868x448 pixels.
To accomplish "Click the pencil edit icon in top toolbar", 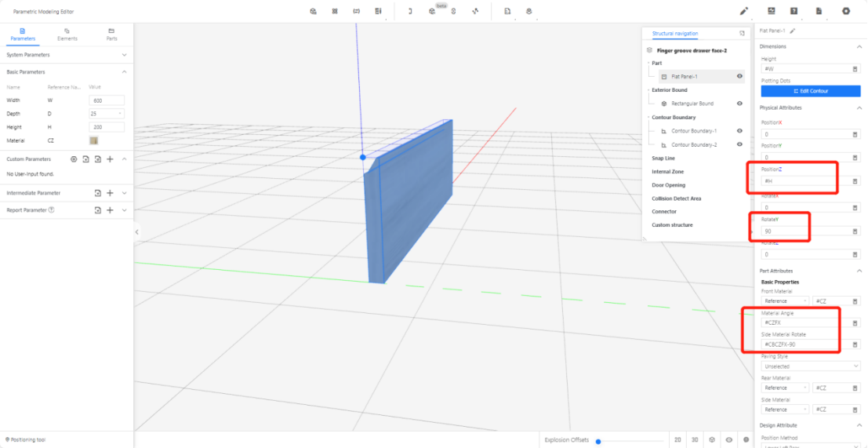I will click(743, 11).
